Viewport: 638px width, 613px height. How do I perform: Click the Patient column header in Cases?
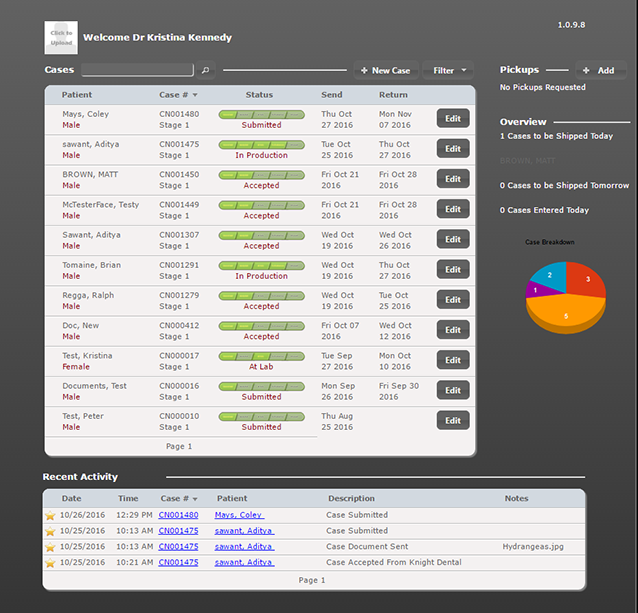point(77,95)
